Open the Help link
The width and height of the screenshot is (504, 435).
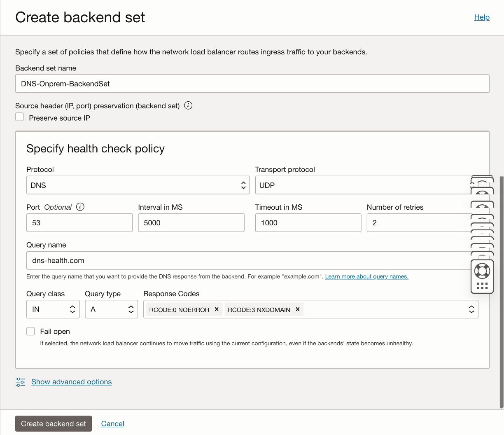[482, 17]
